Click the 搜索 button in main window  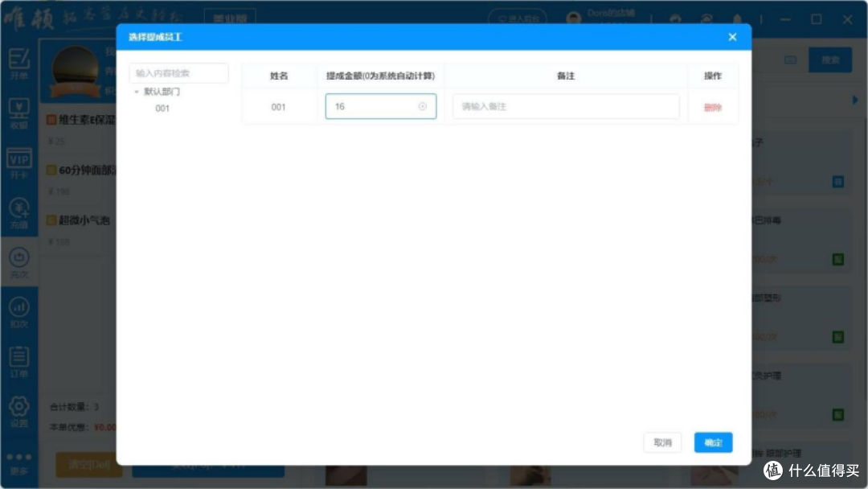[x=829, y=60]
